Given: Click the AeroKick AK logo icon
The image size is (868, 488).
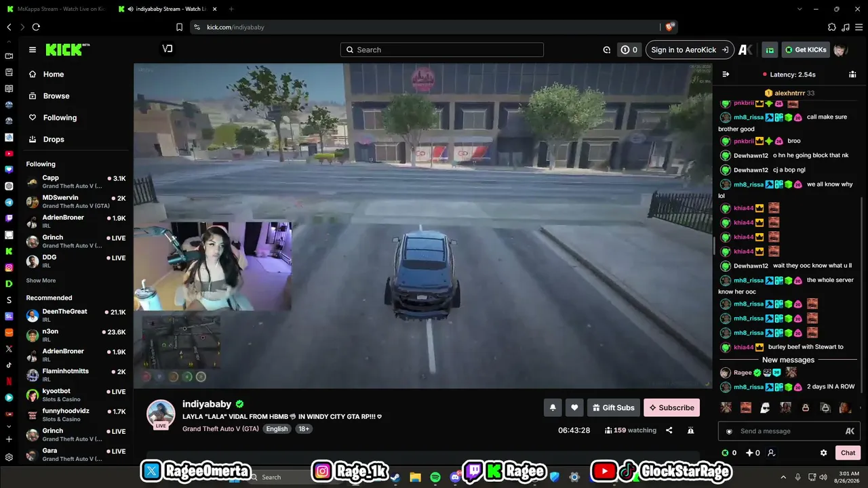Looking at the screenshot, I should coord(745,49).
